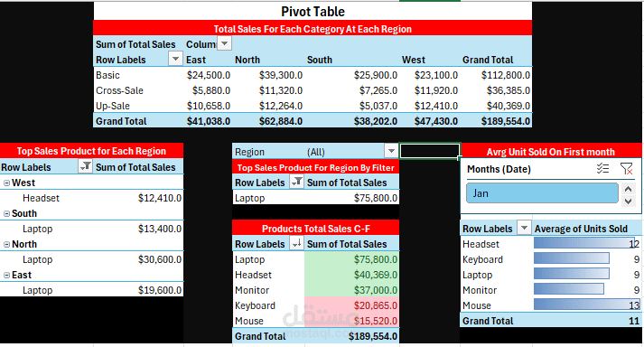Click the Basic row label
Screen dimensions: 644x347
click(107, 75)
